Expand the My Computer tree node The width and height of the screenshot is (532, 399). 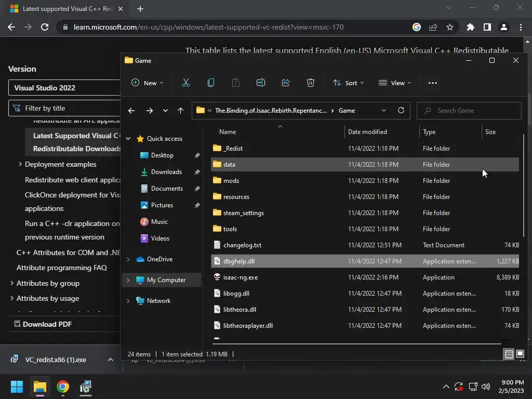pos(128,280)
